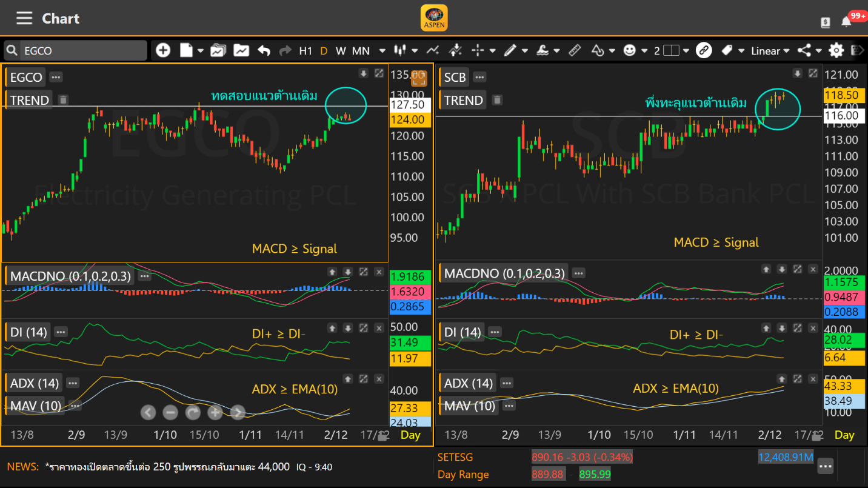The image size is (868, 488).
Task: Click the emoji smiley icon
Action: click(630, 50)
